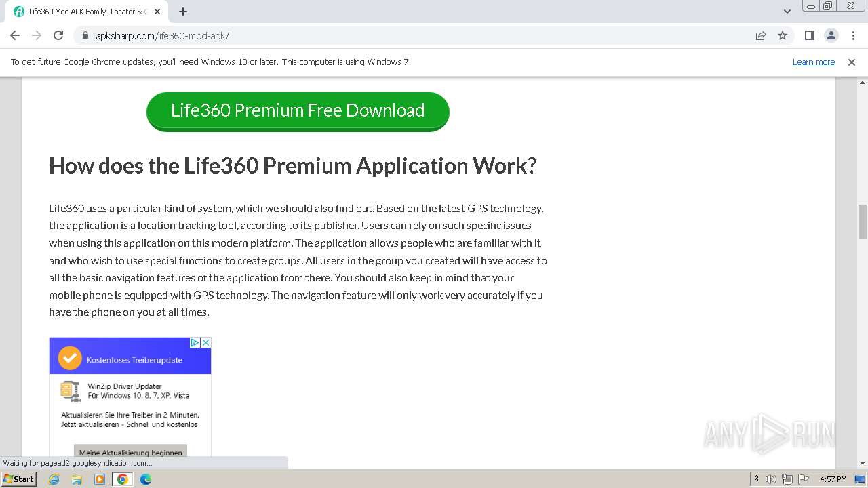Click the 4:57 PM clock
The width and height of the screenshot is (868, 488).
tap(833, 479)
